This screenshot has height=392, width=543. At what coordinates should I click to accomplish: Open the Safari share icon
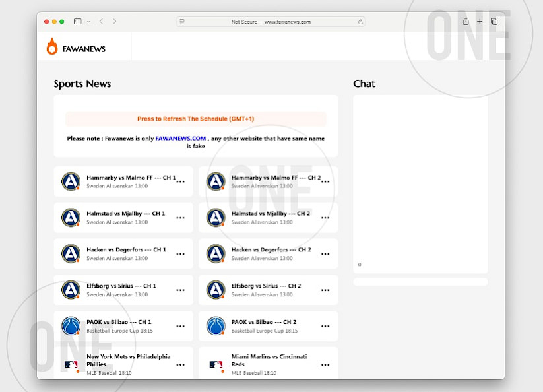(466, 22)
